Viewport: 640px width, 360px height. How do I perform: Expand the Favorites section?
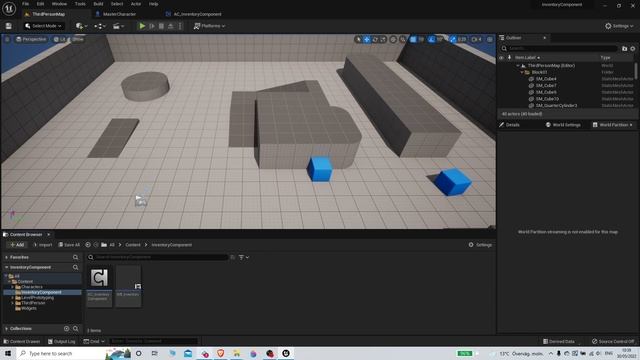click(x=7, y=258)
